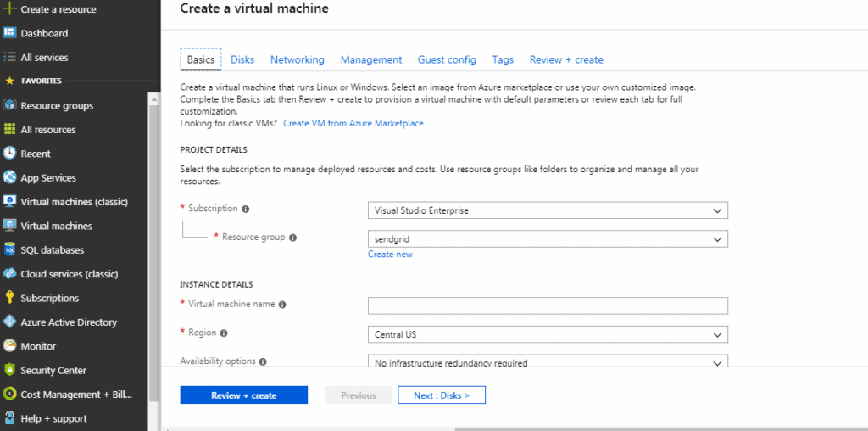This screenshot has height=431, width=868.
Task: Click the App Services globe icon
Action: point(10,178)
